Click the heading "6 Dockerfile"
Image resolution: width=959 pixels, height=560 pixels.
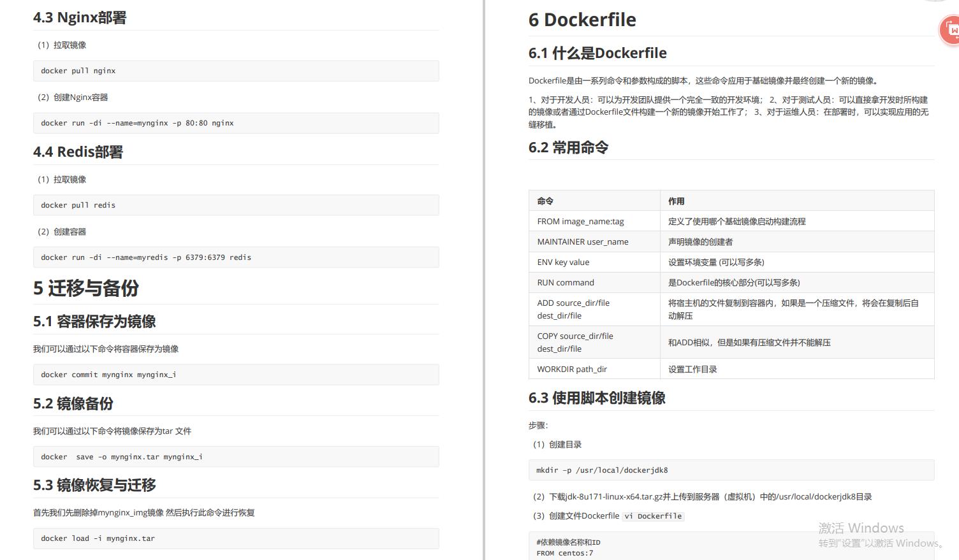tap(582, 20)
